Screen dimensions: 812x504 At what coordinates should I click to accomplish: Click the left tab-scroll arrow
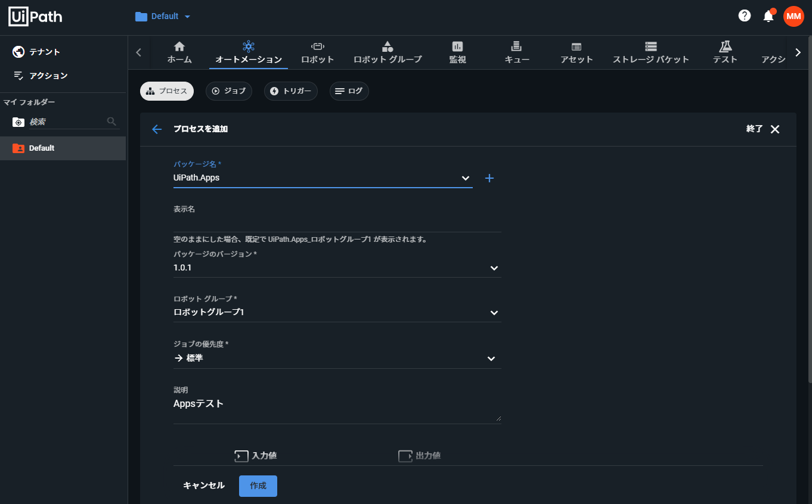coord(138,52)
